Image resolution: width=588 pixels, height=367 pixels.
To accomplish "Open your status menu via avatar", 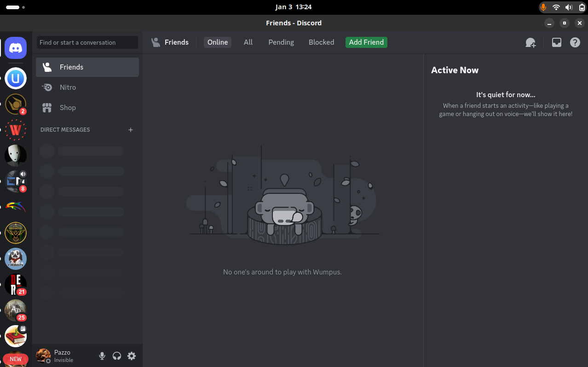I will [43, 355].
